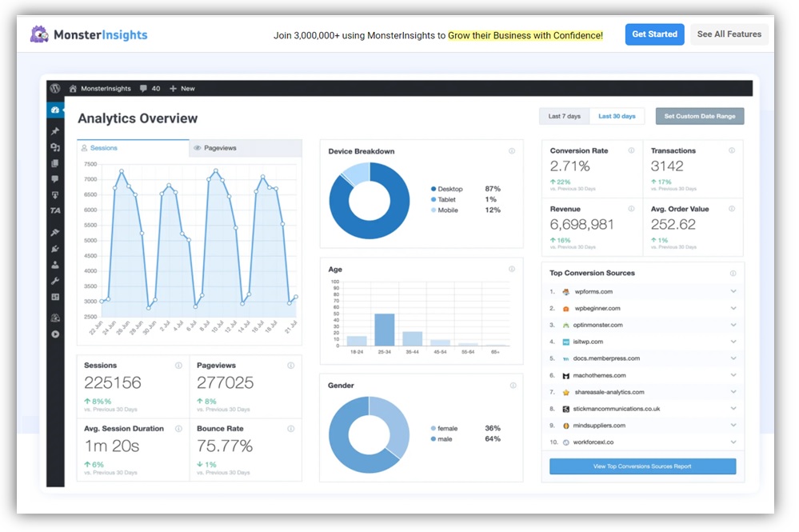Toggle male in the Gender chart legend
The height and width of the screenshot is (532, 799).
point(445,438)
